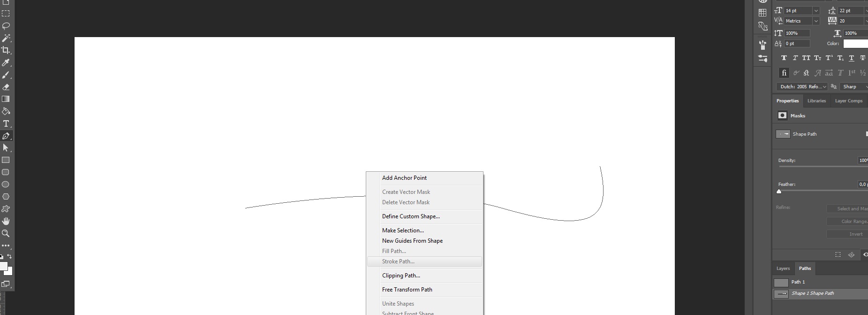Viewport: 868px width, 315px height.
Task: Open the Dutch: 2005 Reform language dropdown
Action: [x=802, y=86]
